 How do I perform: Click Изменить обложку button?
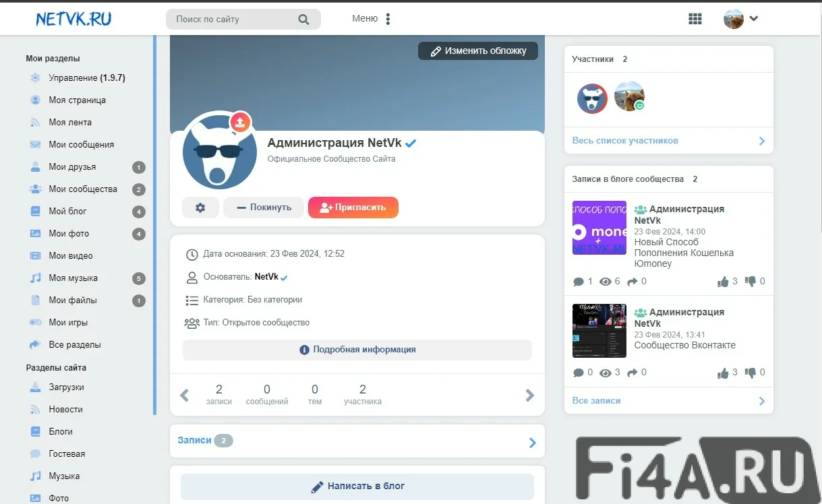pos(478,51)
